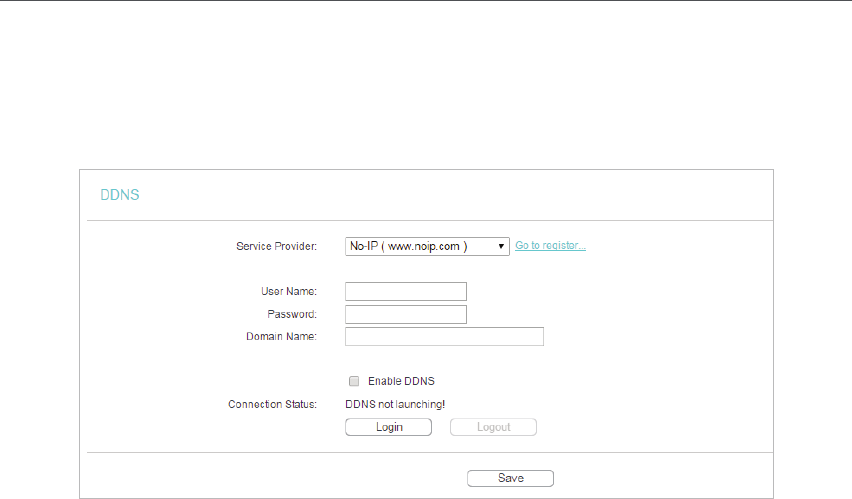This screenshot has width=852, height=499.
Task: Follow the Go to register link
Action: click(x=550, y=246)
